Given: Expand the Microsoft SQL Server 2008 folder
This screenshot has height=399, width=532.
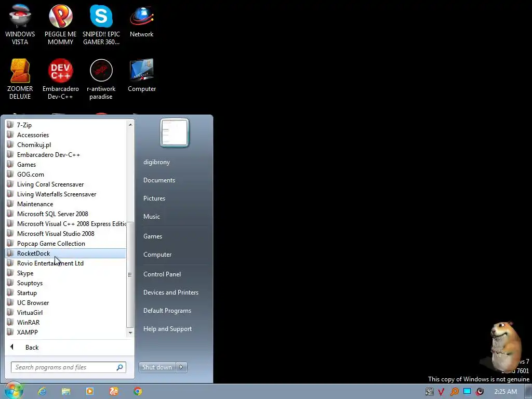Looking at the screenshot, I should [x=66, y=214].
